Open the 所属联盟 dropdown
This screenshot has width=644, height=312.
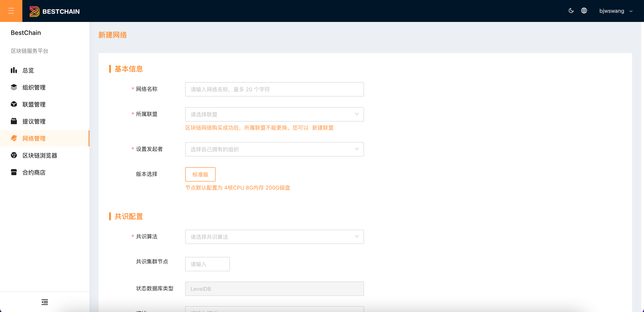point(274,114)
